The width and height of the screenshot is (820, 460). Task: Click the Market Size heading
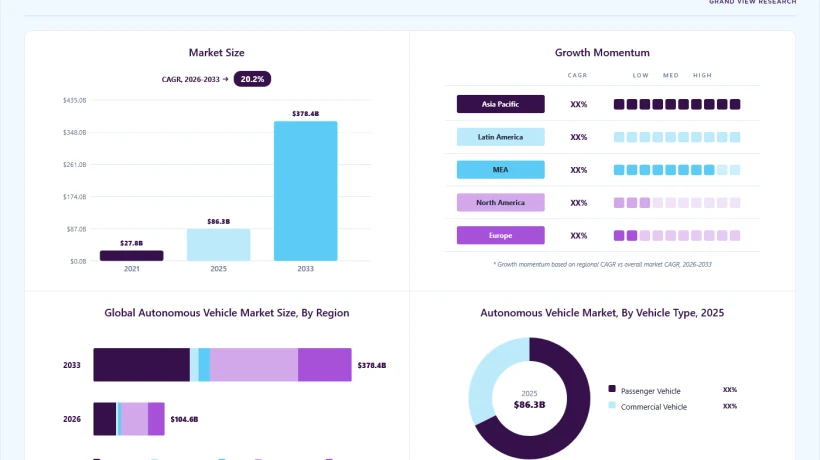click(217, 53)
